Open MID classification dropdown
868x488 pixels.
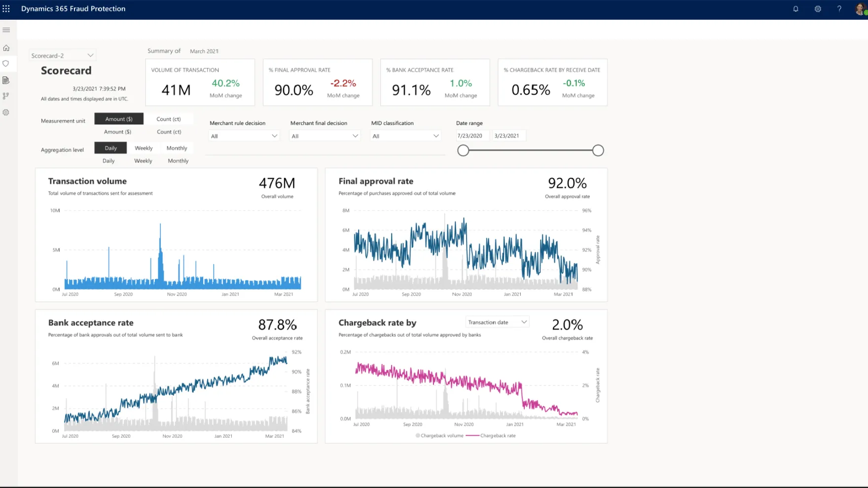point(405,136)
